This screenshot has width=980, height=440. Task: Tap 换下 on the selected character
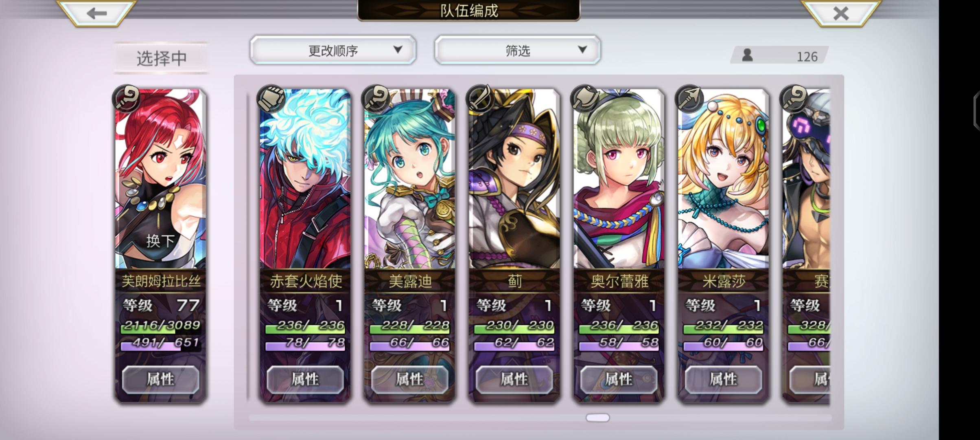[x=160, y=241]
